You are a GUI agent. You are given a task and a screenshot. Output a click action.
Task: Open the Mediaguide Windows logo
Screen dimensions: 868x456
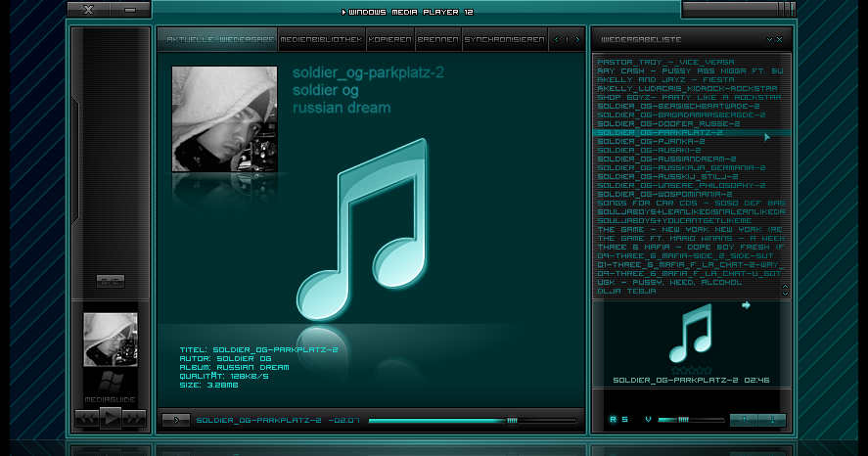(x=111, y=382)
